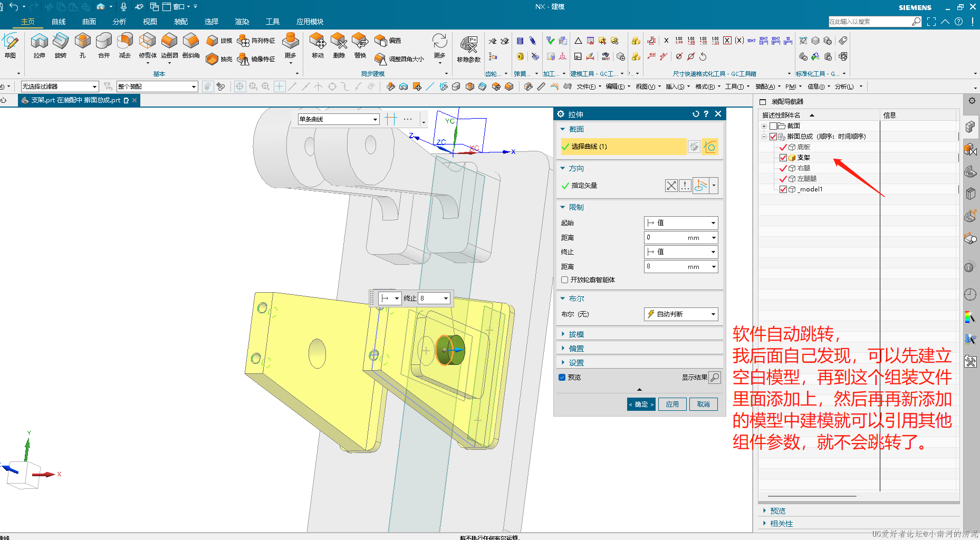Open the 插入(S) menu
This screenshot has height=540, width=980.
[x=678, y=86]
